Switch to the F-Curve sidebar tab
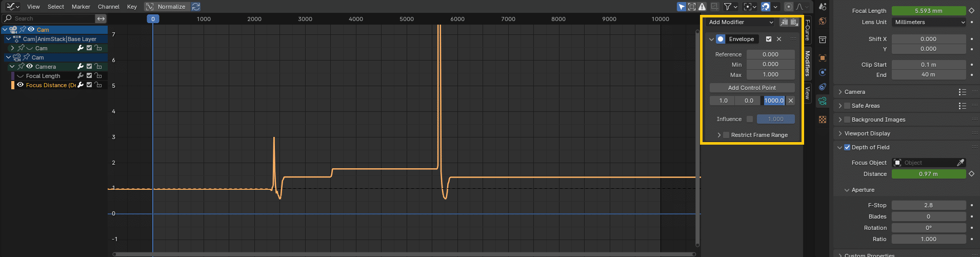 point(807,30)
